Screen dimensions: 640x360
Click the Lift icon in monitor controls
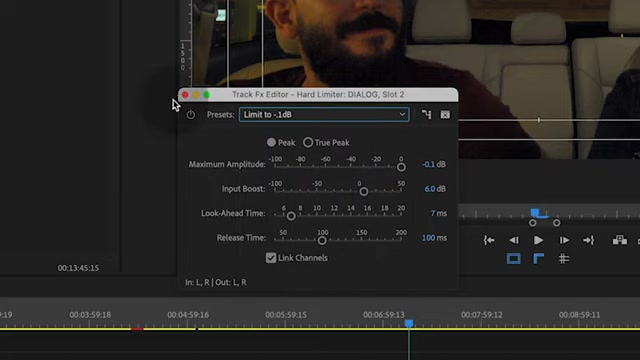point(620,240)
